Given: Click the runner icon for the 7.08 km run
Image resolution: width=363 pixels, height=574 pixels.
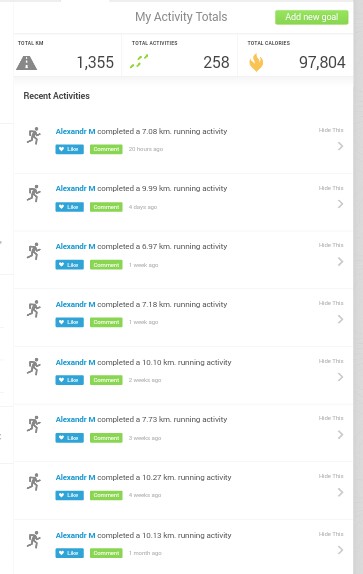Looking at the screenshot, I should pyautogui.click(x=34, y=136).
